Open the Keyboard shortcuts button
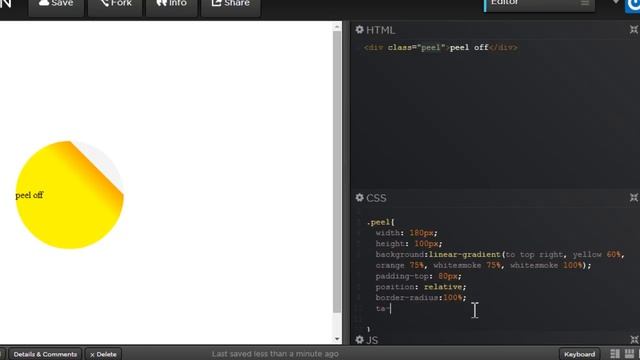The image size is (640, 360). click(579, 354)
